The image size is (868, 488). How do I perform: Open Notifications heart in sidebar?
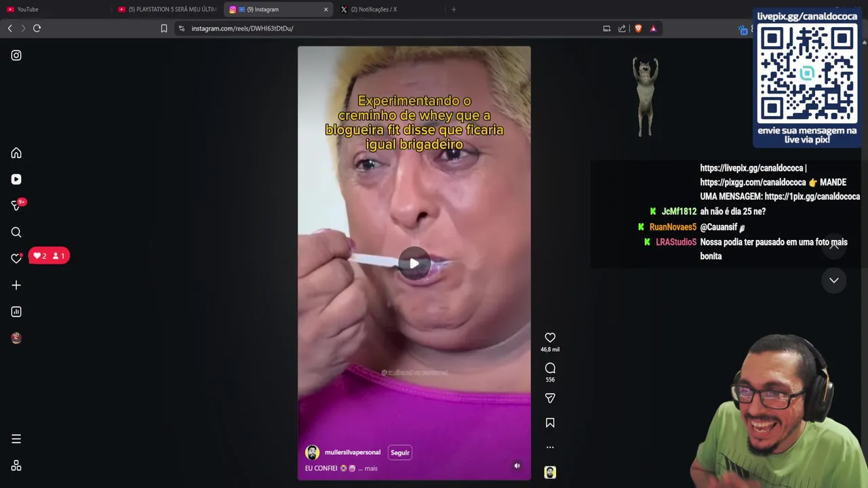(x=16, y=258)
